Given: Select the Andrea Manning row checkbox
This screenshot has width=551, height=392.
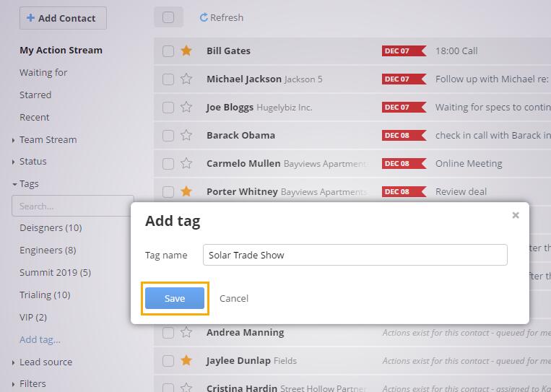Looking at the screenshot, I should [168, 332].
